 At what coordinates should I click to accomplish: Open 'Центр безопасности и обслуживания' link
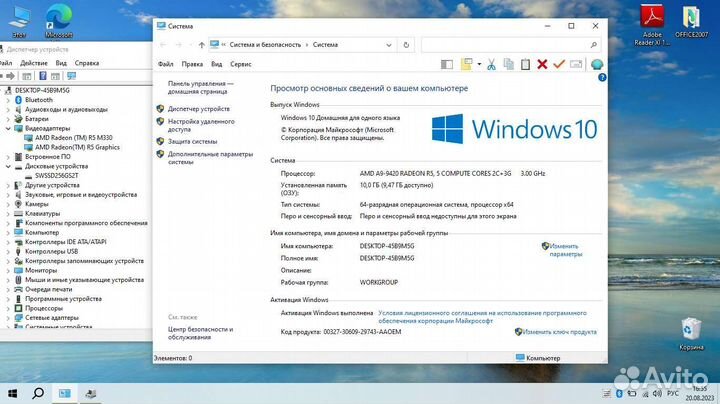tap(200, 333)
